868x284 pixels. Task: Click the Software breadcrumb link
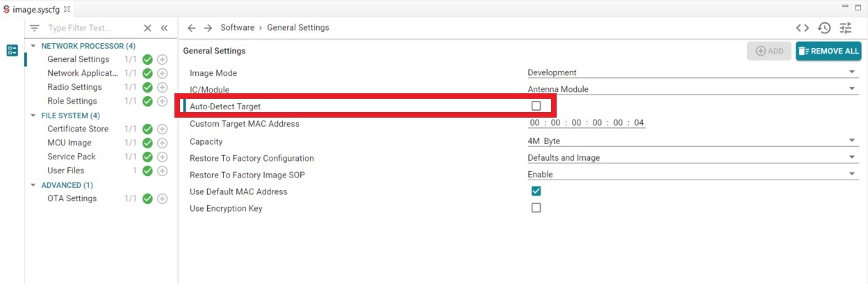coord(237,28)
